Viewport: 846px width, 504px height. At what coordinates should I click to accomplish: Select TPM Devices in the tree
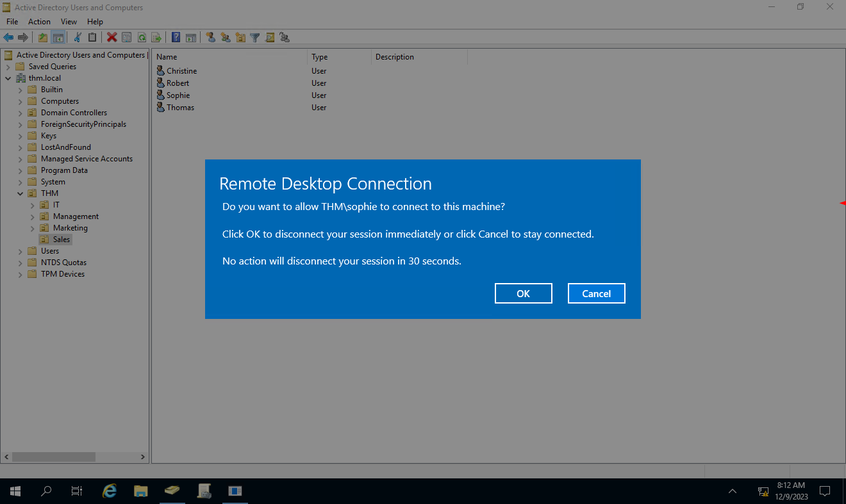click(x=63, y=274)
